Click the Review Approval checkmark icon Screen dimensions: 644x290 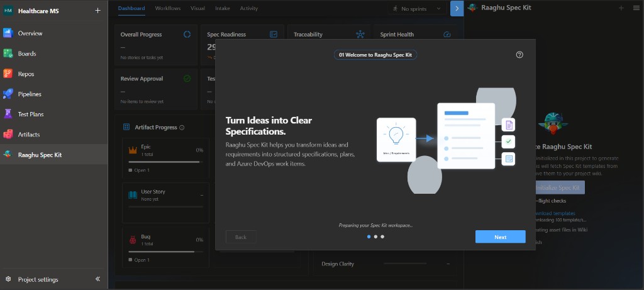(187, 79)
